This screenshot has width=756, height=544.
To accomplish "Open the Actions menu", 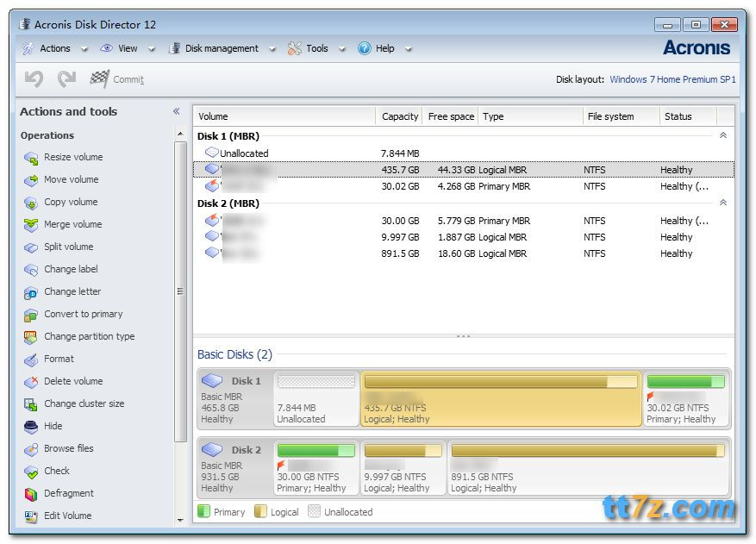I will [54, 49].
